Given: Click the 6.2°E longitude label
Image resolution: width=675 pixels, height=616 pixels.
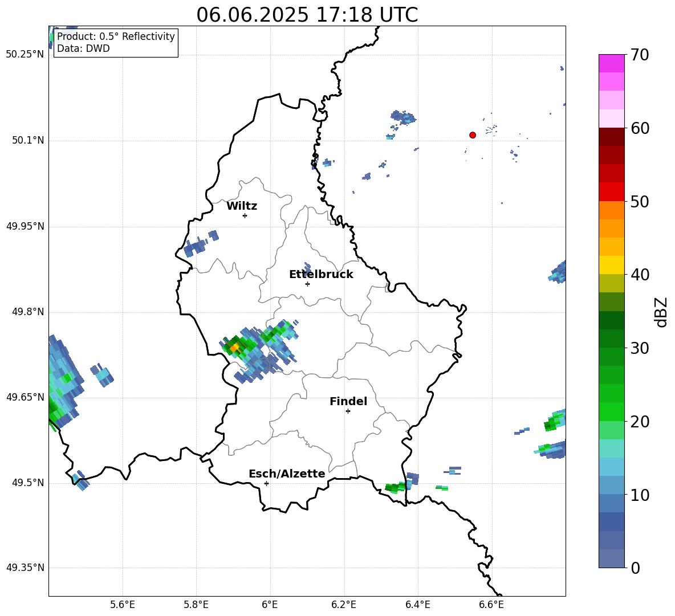Looking at the screenshot, I should click(x=344, y=605).
